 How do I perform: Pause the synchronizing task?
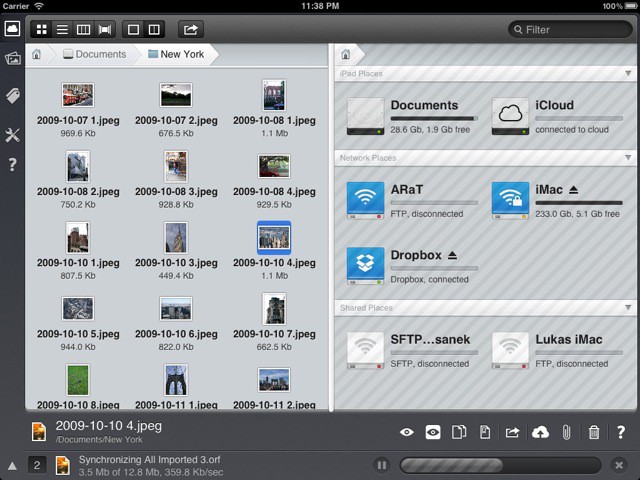click(382, 465)
